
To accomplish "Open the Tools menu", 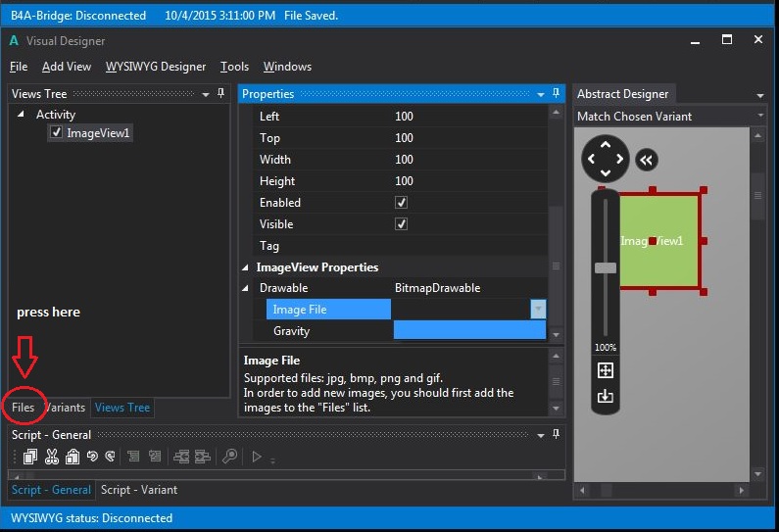I will pyautogui.click(x=234, y=67).
